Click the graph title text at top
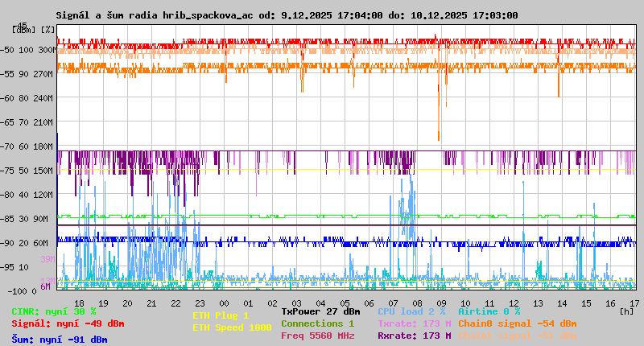This screenshot has height=346, width=644. [287, 15]
